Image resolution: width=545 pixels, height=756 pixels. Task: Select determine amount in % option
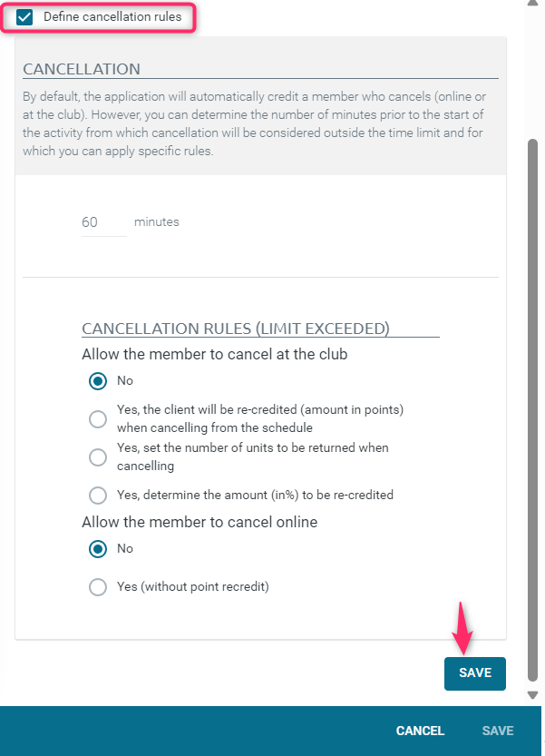coord(98,496)
